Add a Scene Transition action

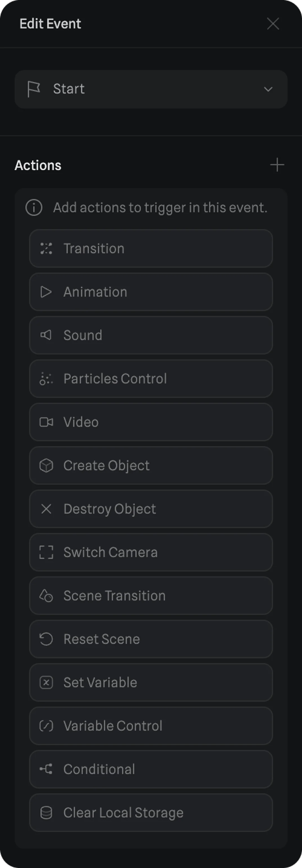[151, 595]
